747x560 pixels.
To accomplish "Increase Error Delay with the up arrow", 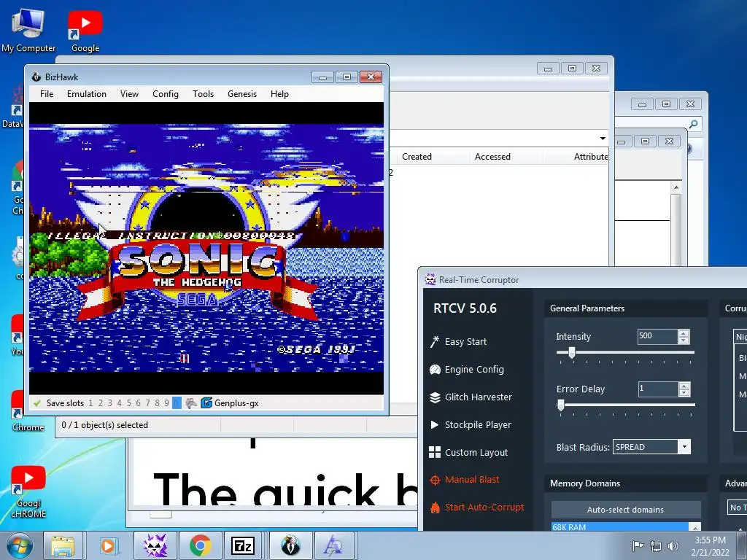I will click(684, 386).
